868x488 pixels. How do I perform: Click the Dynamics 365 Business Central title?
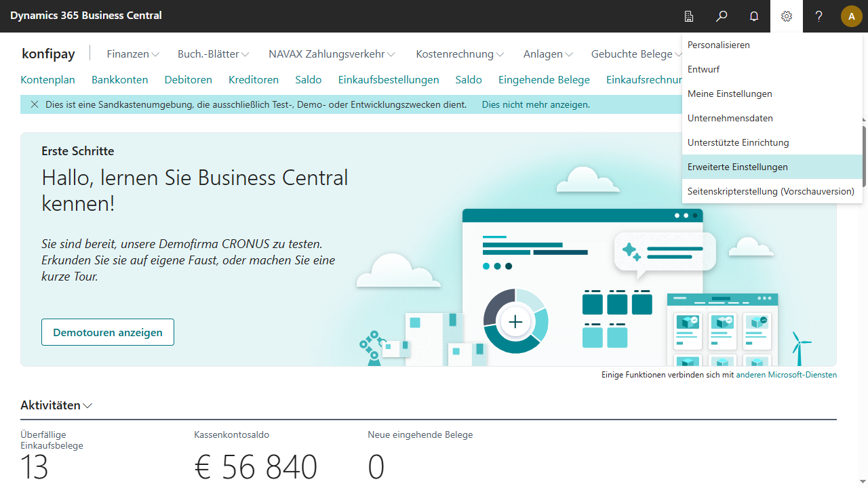pyautogui.click(x=86, y=16)
